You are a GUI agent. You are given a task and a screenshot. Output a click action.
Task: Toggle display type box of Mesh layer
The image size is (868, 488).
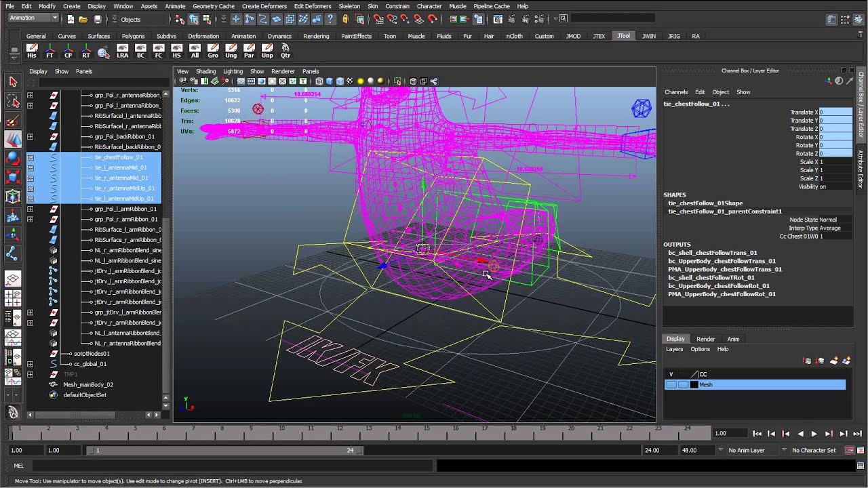pos(683,385)
